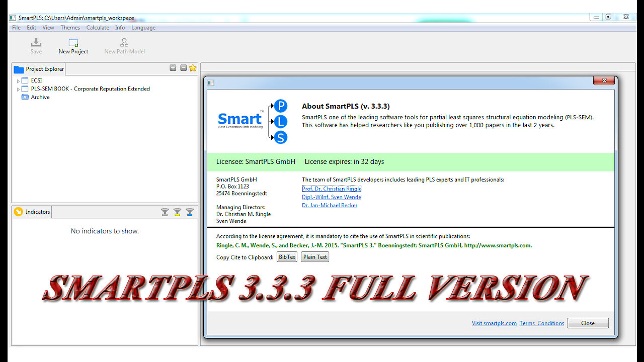Minimize the SmartPLS main window
644x362 pixels.
click(x=596, y=17)
